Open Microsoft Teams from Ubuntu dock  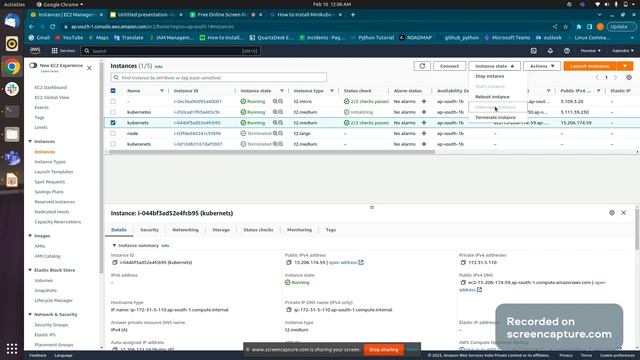11,157
